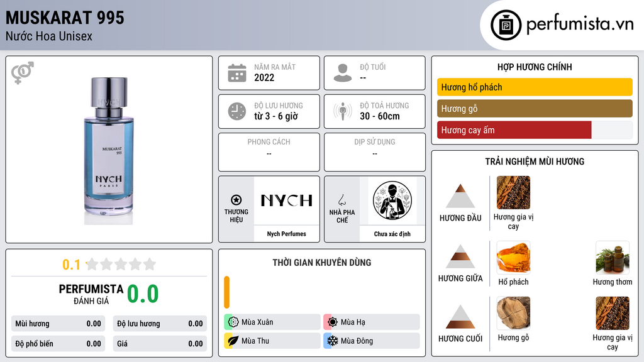Click the Mùa Thu leaf chip
The height and width of the screenshot is (362, 644).
272,341
